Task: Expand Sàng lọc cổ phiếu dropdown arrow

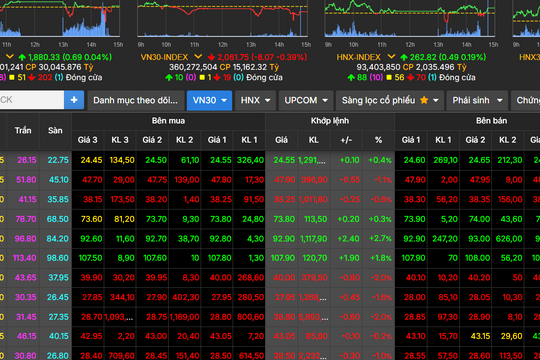Action: [x=436, y=100]
